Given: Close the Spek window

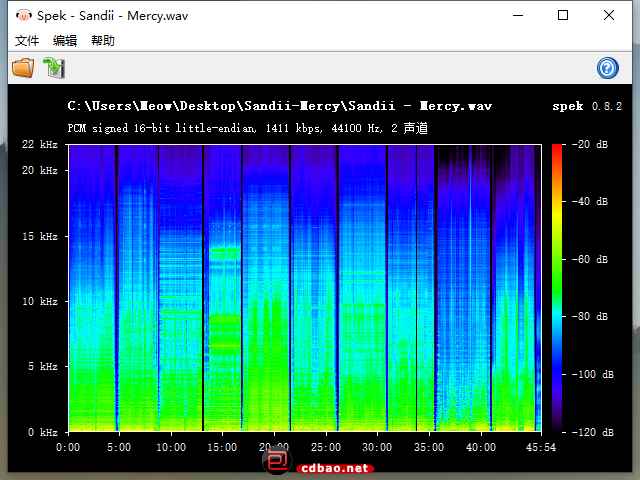Looking at the screenshot, I should [x=609, y=16].
